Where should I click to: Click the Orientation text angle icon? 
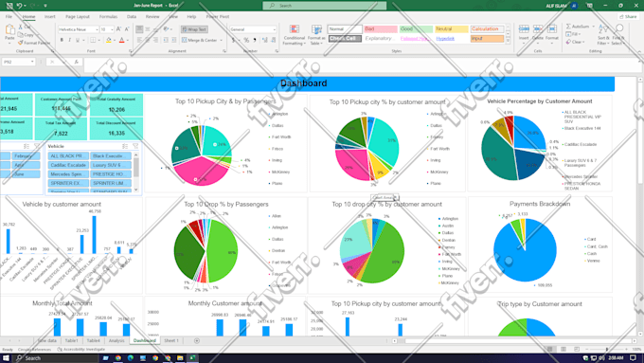coord(166,29)
